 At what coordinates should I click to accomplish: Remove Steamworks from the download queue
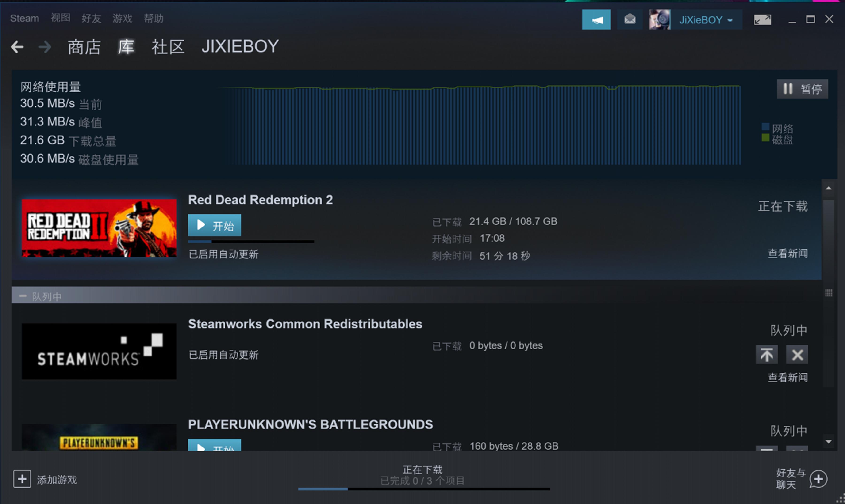coord(797,355)
